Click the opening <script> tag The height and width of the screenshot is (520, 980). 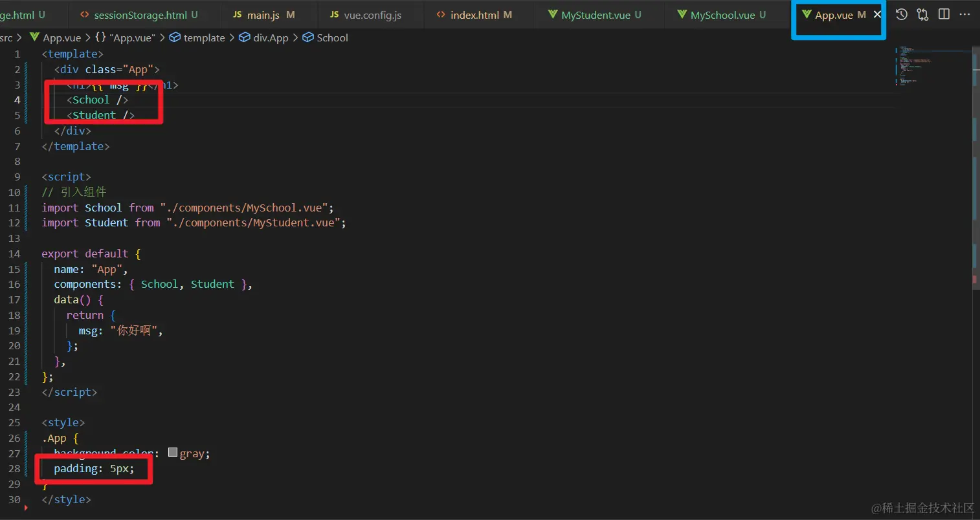click(x=66, y=177)
